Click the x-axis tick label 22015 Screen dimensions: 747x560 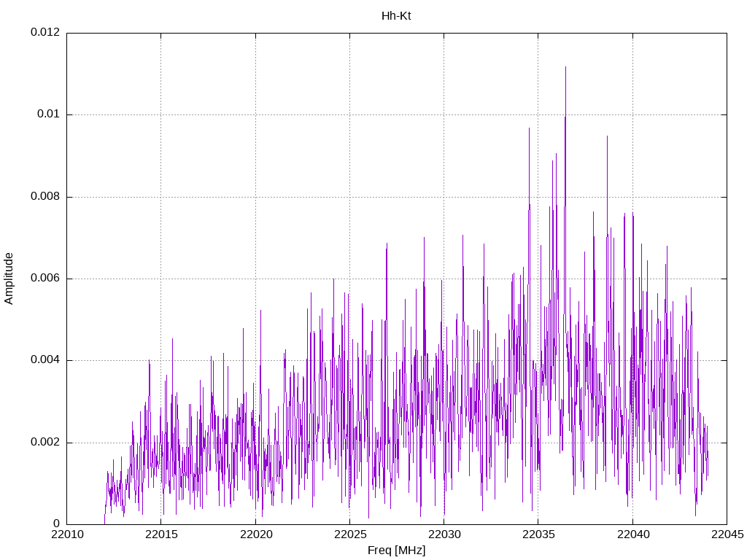point(161,534)
